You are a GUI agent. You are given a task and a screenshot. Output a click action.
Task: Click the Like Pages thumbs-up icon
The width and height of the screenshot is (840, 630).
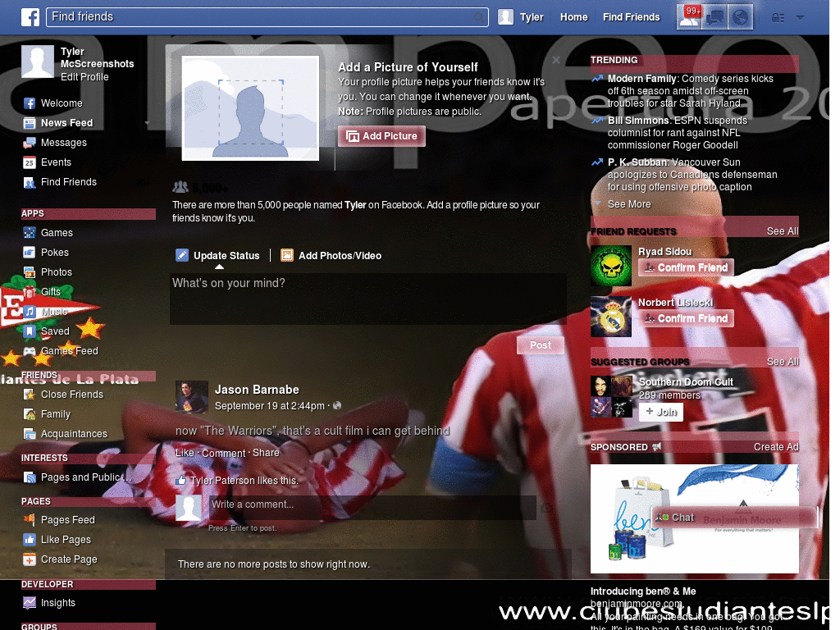click(x=30, y=540)
